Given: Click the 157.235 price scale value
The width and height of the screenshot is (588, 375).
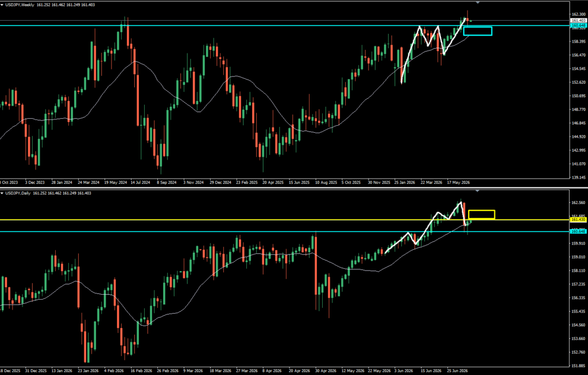Looking at the screenshot, I should point(579,284).
